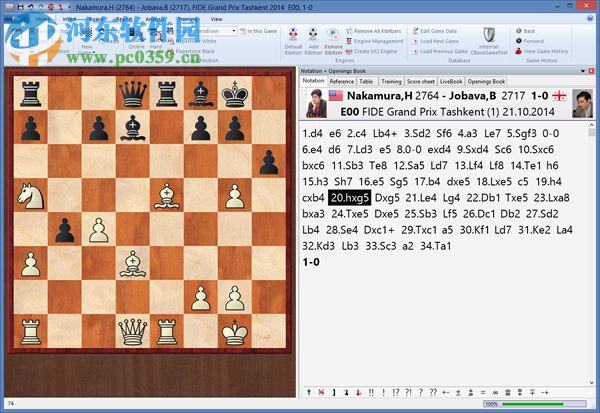Add the ← annotation symbol

[446, 392]
